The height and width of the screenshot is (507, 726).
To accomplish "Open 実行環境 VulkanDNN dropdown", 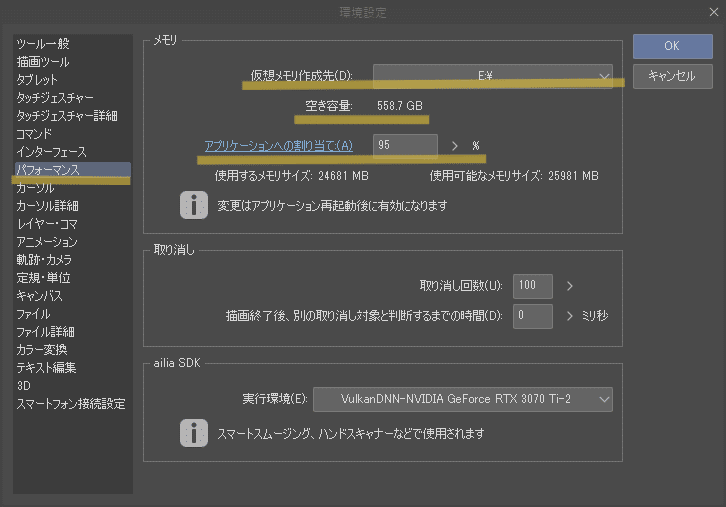I will click(x=463, y=400).
